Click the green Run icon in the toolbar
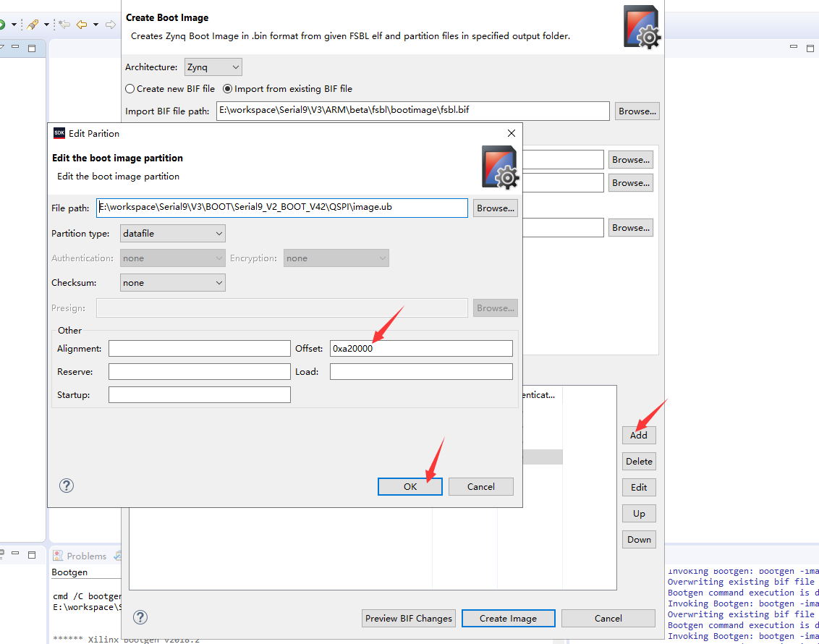 pos(1,24)
